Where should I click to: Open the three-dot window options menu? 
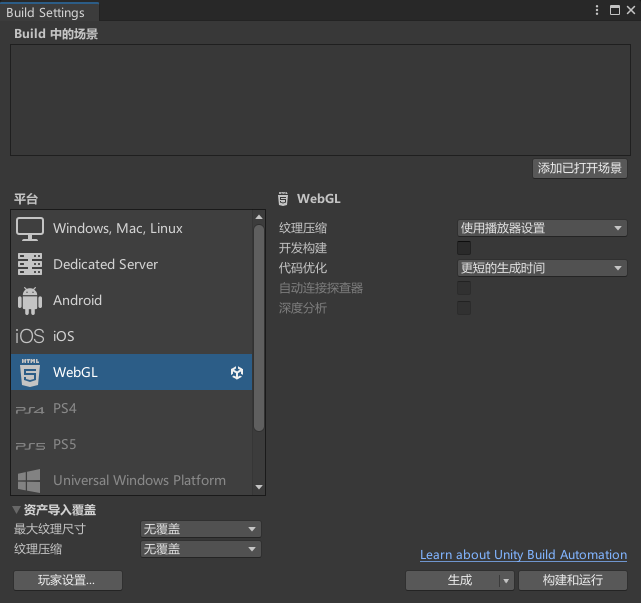[597, 10]
